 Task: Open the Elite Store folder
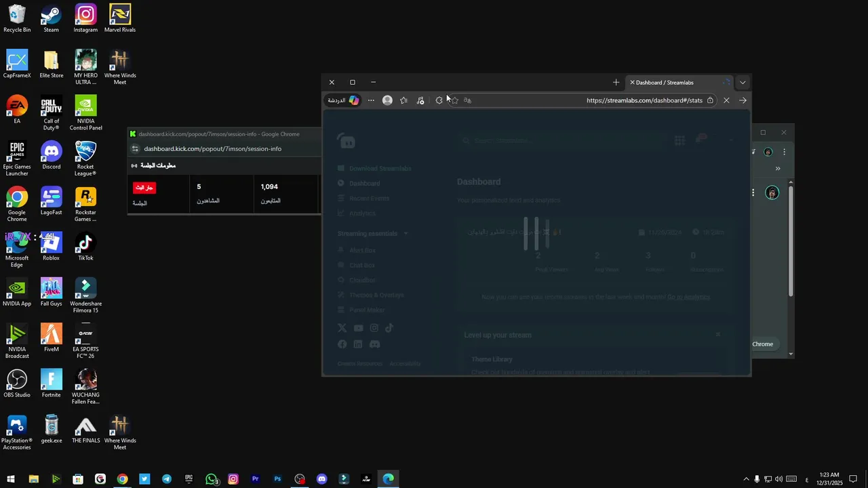pyautogui.click(x=51, y=64)
